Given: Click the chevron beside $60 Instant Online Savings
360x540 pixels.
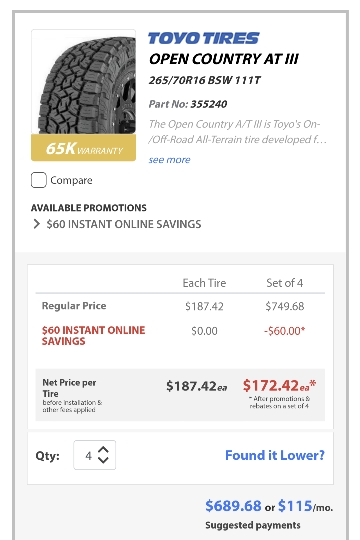Looking at the screenshot, I should click(37, 224).
